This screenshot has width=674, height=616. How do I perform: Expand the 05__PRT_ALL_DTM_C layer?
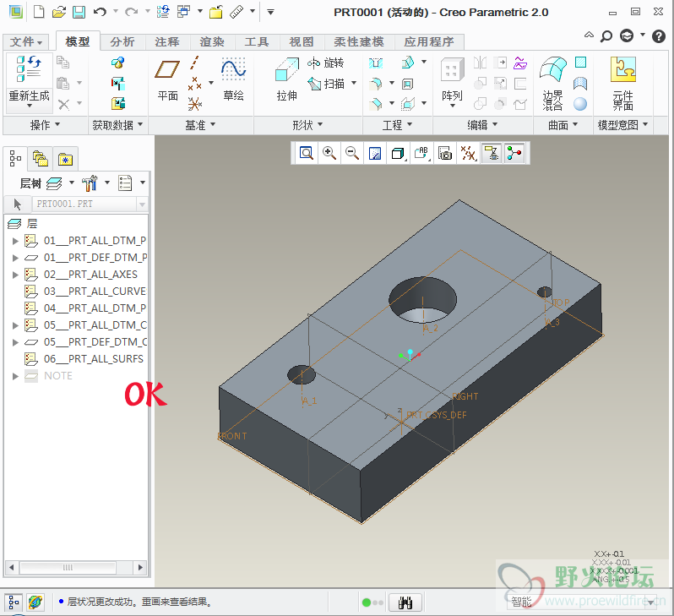point(15,325)
